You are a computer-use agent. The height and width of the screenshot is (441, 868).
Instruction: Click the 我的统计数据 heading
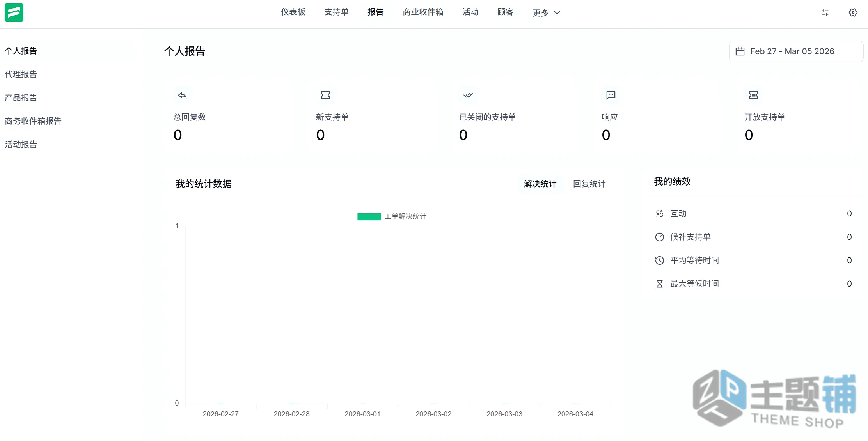point(204,184)
